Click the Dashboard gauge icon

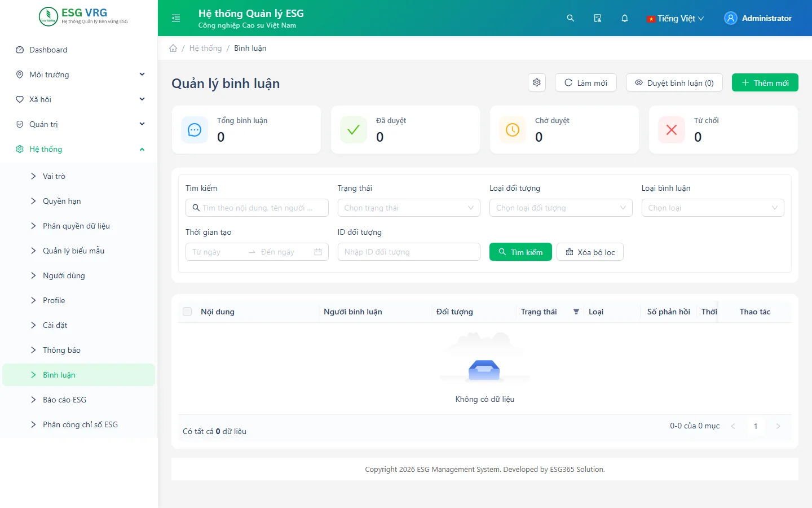[20, 50]
